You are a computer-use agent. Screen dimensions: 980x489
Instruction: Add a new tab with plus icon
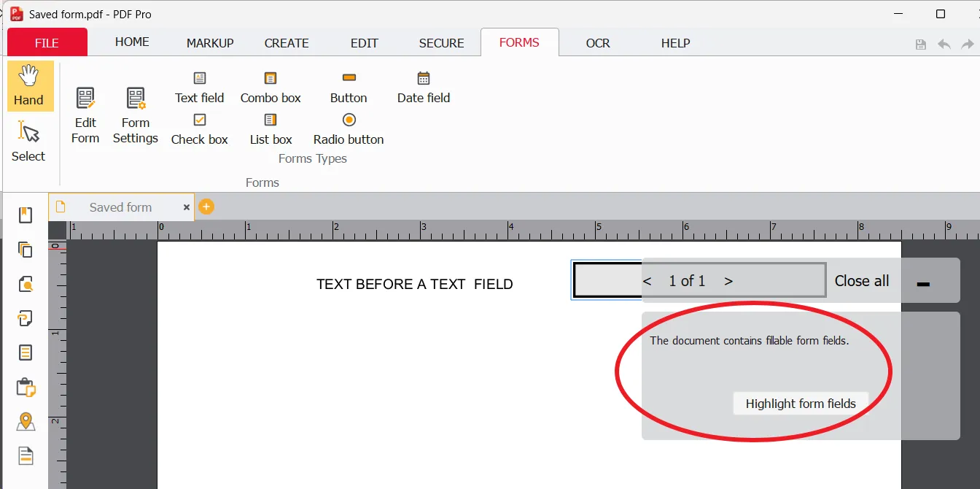pyautogui.click(x=206, y=207)
